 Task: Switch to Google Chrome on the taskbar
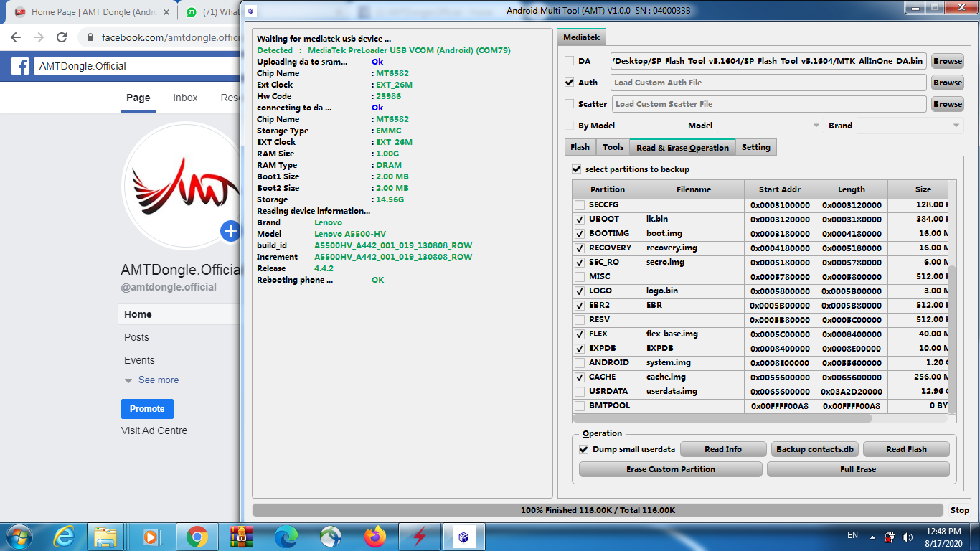197,536
